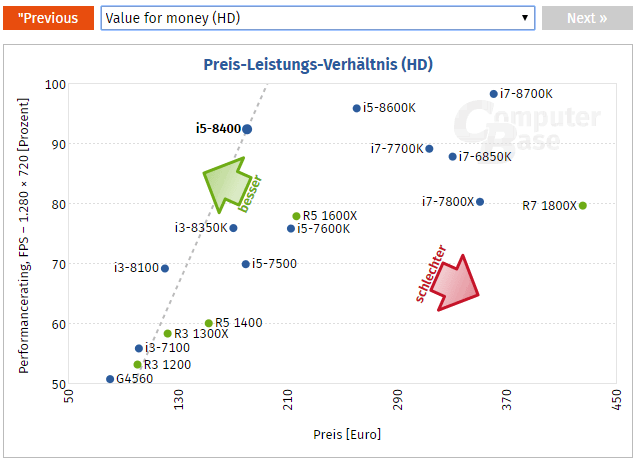The image size is (635, 463).
Task: Click the y-axis tick value 60
Action: coord(59,324)
